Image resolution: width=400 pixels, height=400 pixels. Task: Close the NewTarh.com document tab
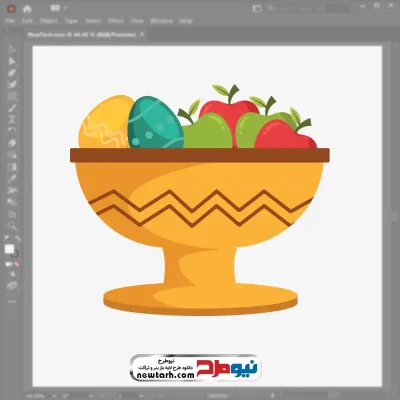point(142,34)
